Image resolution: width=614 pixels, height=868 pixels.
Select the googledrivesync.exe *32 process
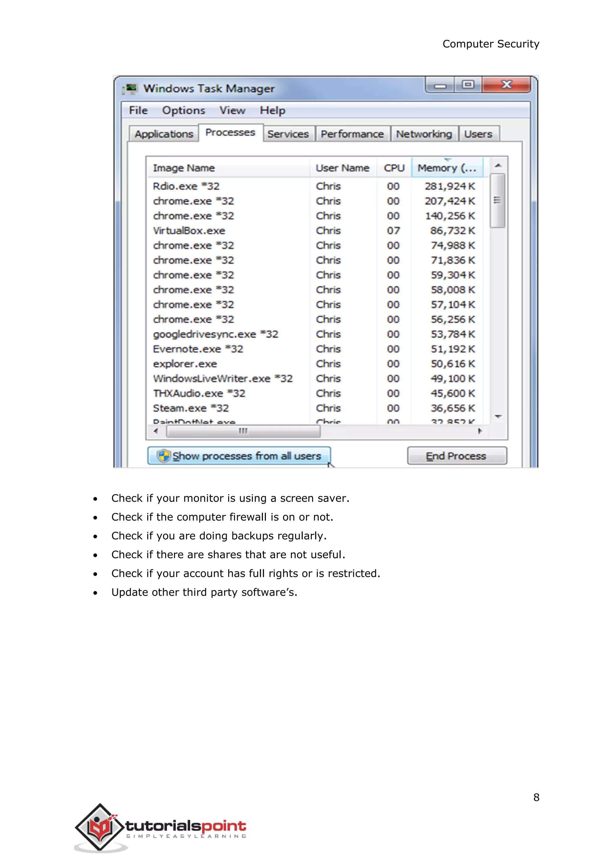[x=315, y=334]
